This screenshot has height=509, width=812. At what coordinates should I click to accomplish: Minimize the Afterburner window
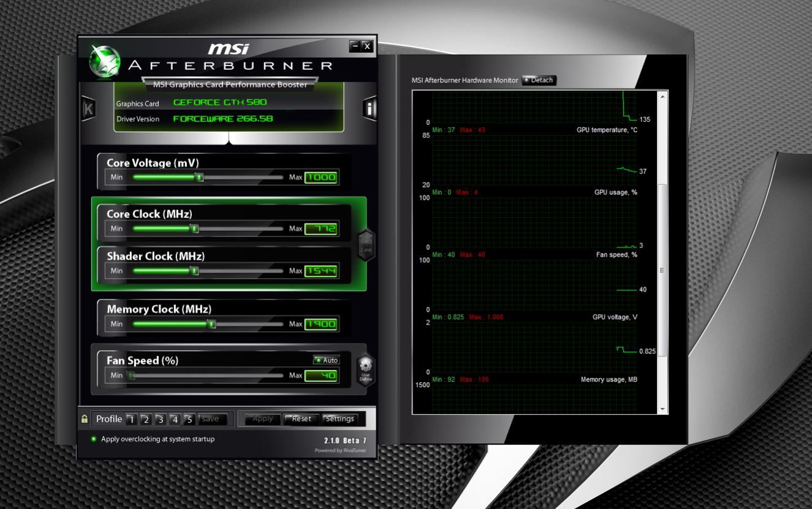tap(355, 46)
